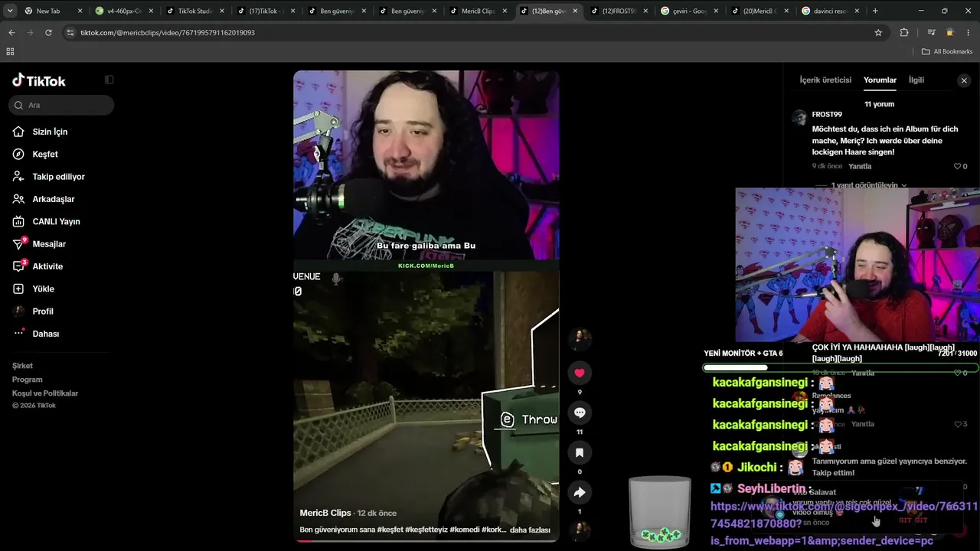Open the video comments bubble icon
The height and width of the screenshot is (551, 980).
pos(580,412)
